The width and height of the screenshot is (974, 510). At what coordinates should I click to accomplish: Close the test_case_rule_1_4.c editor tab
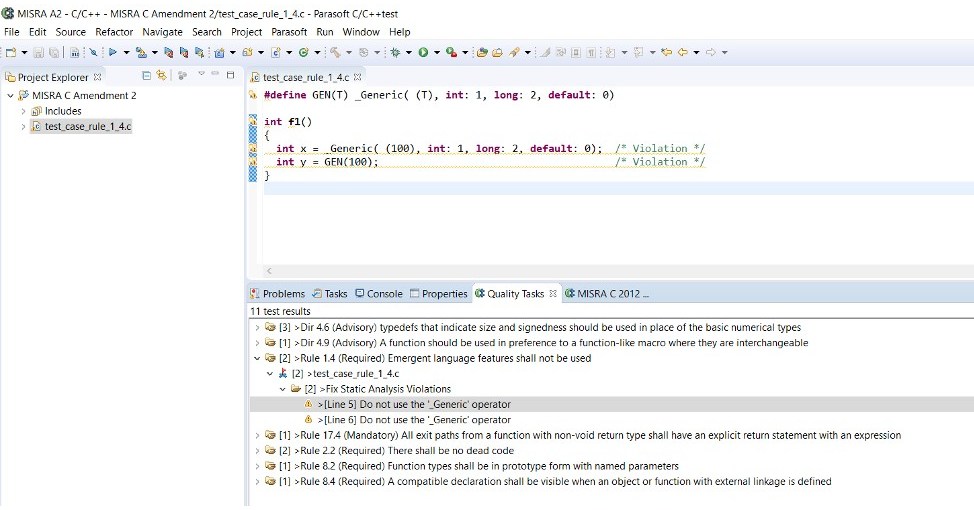tap(358, 77)
